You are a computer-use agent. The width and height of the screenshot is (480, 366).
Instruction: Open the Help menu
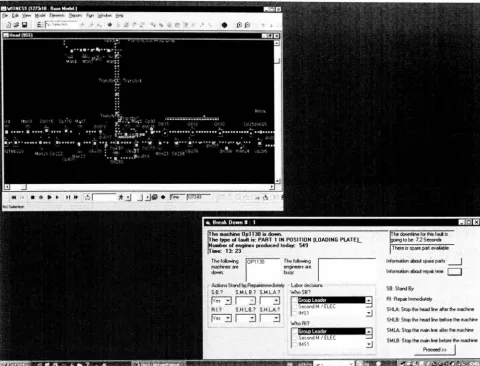[120, 16]
